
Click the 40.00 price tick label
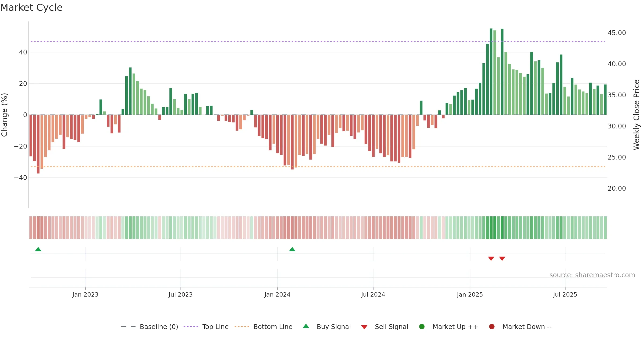tap(617, 64)
